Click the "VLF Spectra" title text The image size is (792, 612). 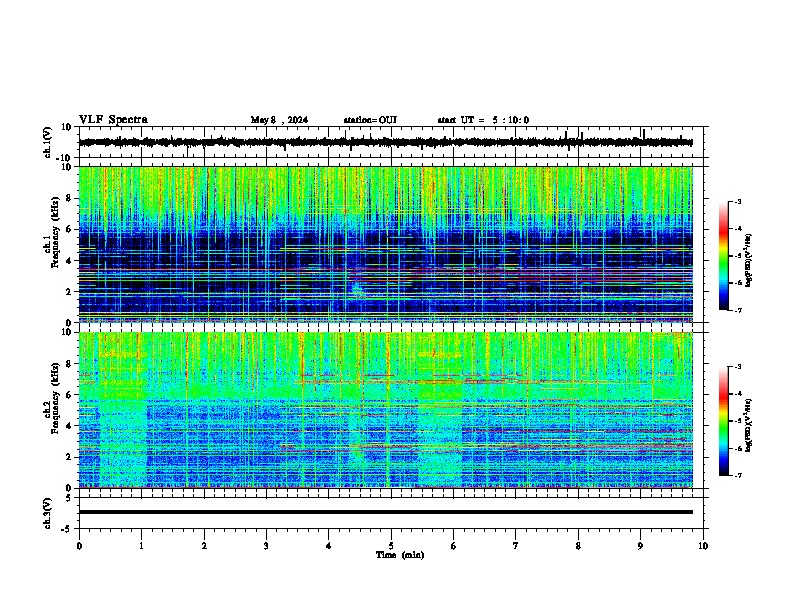click(113, 119)
